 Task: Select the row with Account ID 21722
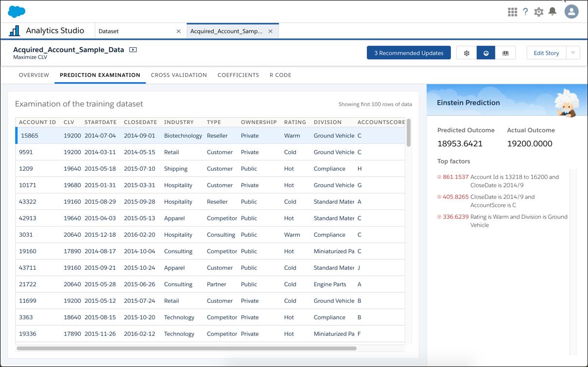[x=210, y=284]
